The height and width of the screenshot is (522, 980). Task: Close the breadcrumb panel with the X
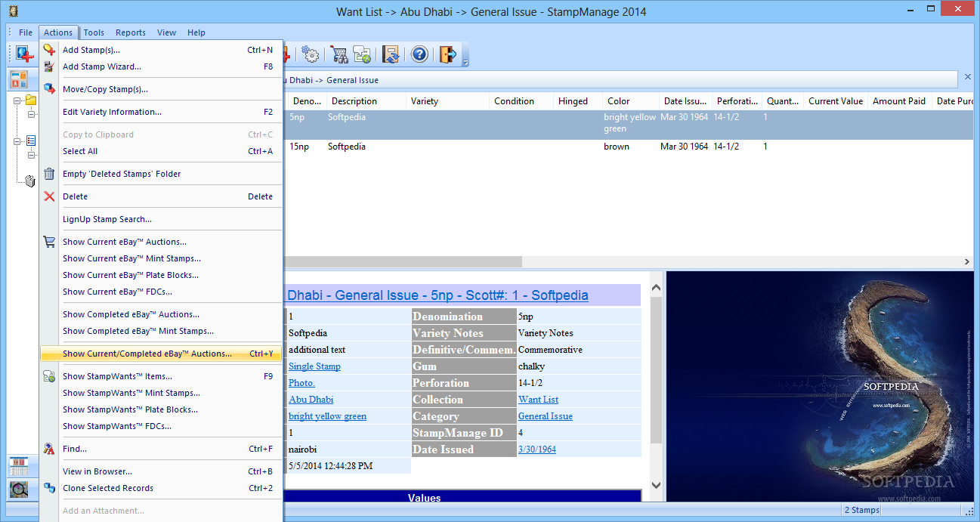(x=968, y=77)
